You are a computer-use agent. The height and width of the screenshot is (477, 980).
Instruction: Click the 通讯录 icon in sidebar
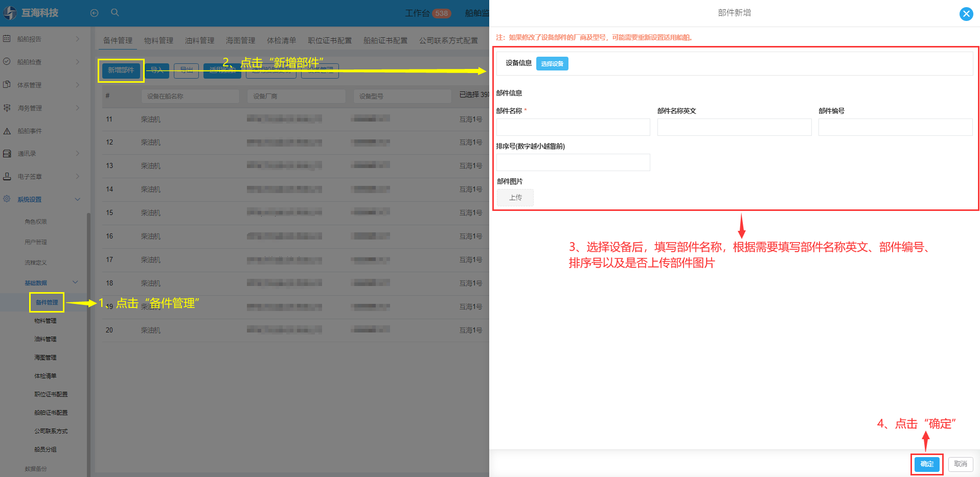7,153
